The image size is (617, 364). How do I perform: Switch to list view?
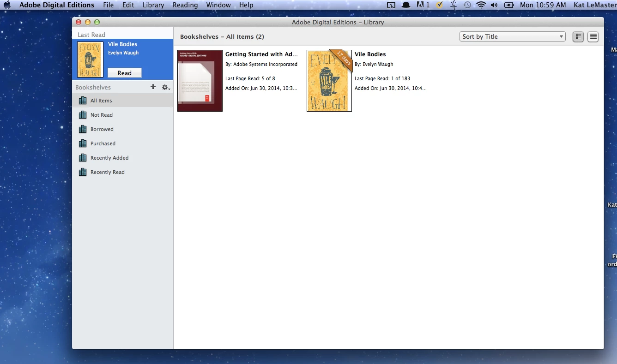click(593, 36)
